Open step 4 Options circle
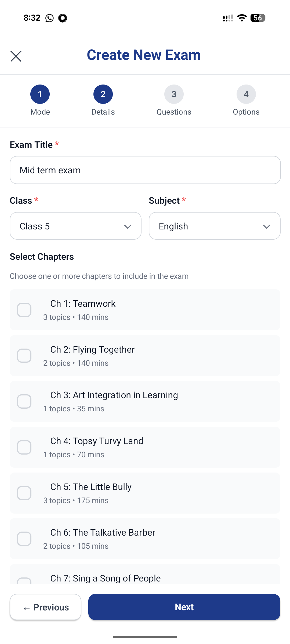 pyautogui.click(x=246, y=94)
